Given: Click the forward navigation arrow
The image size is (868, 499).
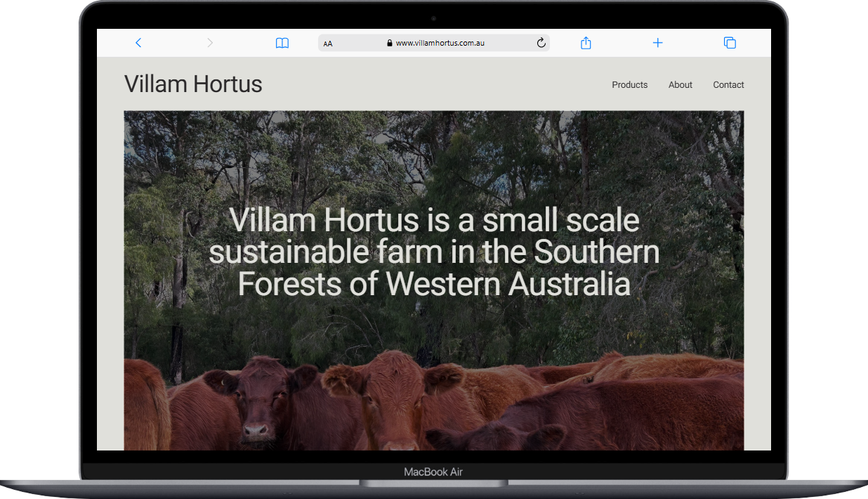Looking at the screenshot, I should (210, 43).
